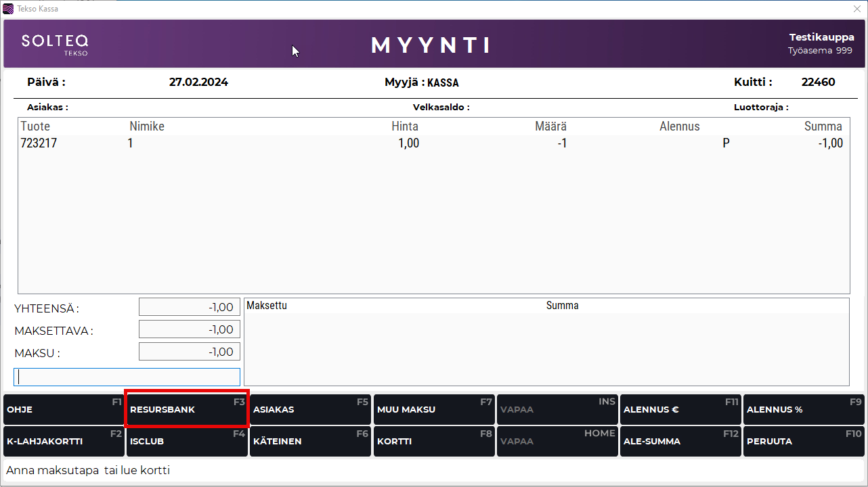This screenshot has height=487, width=868.
Task: Click the Tekso Kassa title bar icon
Action: (x=8, y=9)
